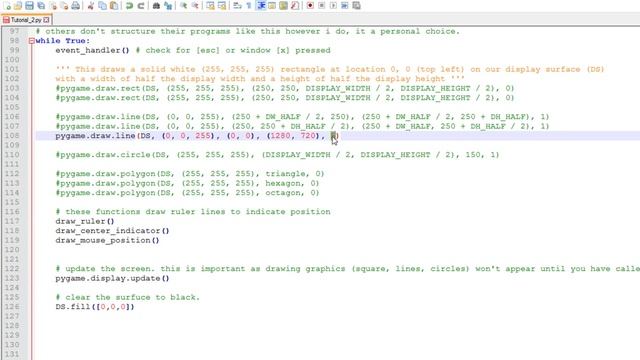Click 'draw_ruler()' on line 117
Screen dimensions: 640x360
85,221
